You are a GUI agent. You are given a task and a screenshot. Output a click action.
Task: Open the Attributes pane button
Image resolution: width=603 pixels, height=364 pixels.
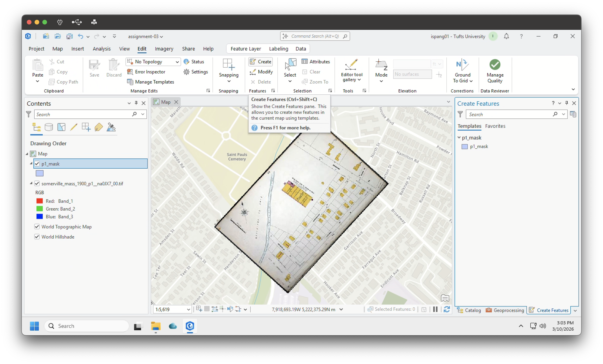(x=316, y=62)
